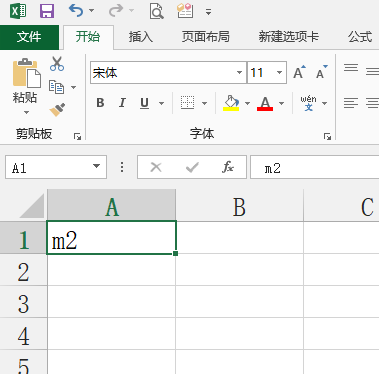Open the borders dropdown arrow
This screenshot has width=379, height=374.
tap(204, 103)
